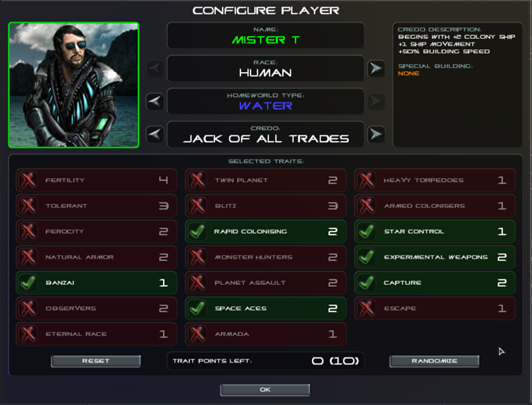Confirm configuration with OK button

pyautogui.click(x=265, y=390)
